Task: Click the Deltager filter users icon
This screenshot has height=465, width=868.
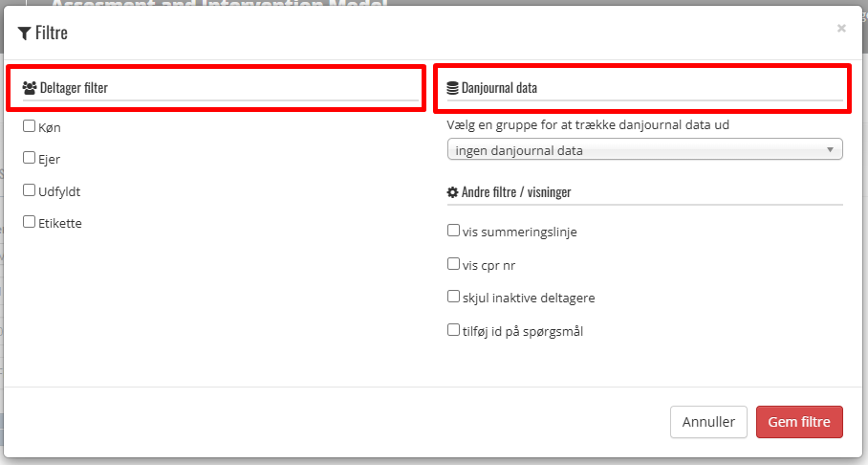Action: tap(30, 88)
